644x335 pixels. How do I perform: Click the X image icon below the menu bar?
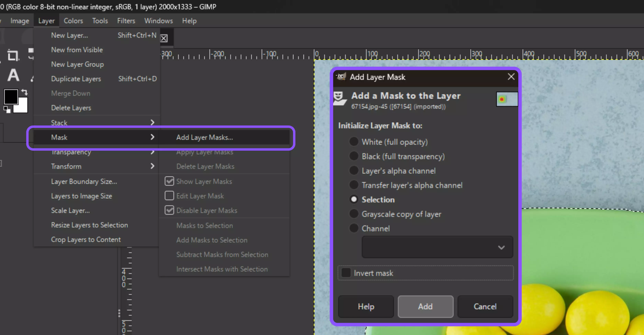[x=164, y=38]
